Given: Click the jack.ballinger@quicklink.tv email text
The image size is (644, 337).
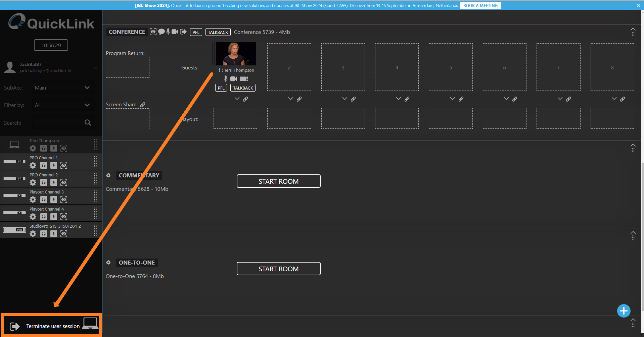Looking at the screenshot, I should pos(45,70).
